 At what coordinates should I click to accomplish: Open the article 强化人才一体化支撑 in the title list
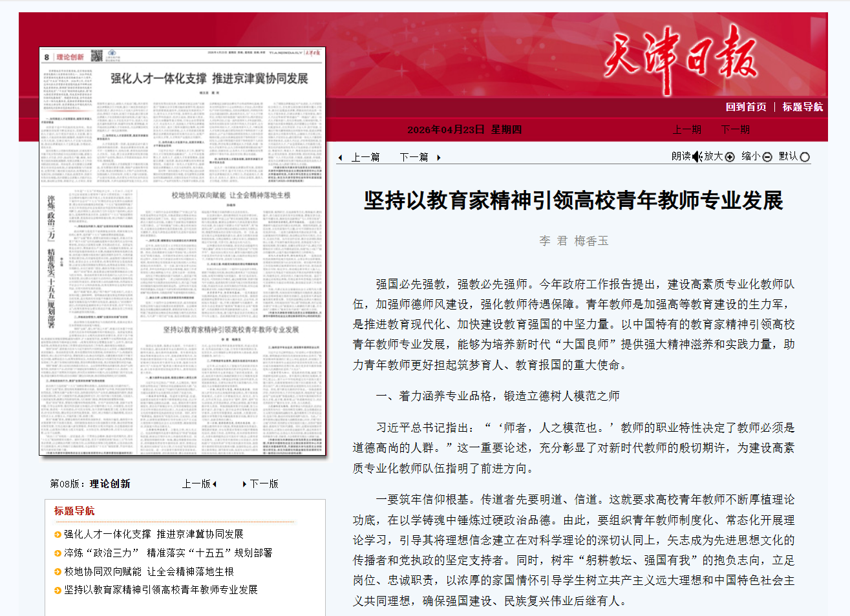[x=153, y=534]
